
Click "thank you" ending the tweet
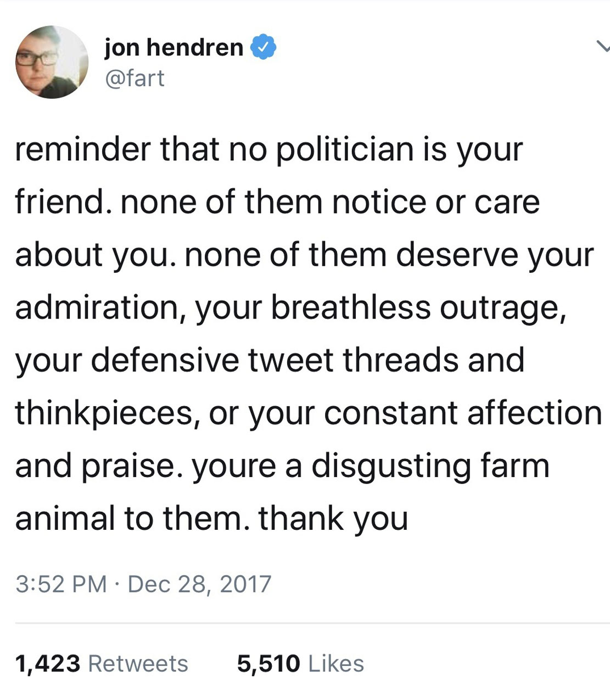(333, 519)
